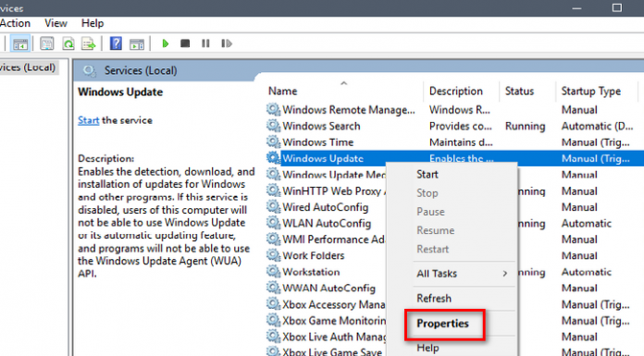Click Automatic (D... startup type for Windows Search
This screenshot has height=356, width=644.
pyautogui.click(x=597, y=126)
